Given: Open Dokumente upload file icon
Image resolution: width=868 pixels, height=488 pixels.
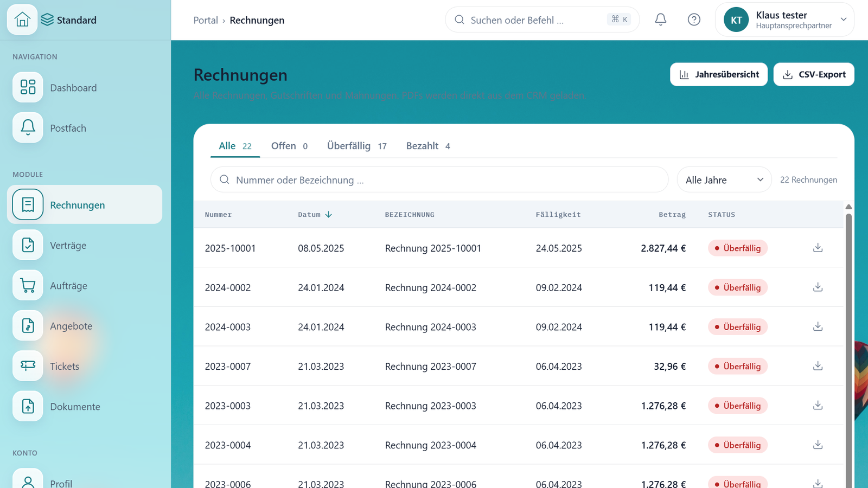Looking at the screenshot, I should pyautogui.click(x=28, y=406).
